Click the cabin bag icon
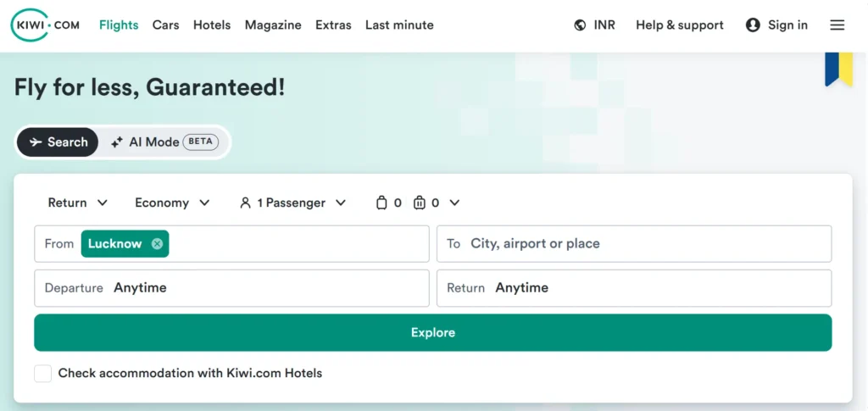 381,203
